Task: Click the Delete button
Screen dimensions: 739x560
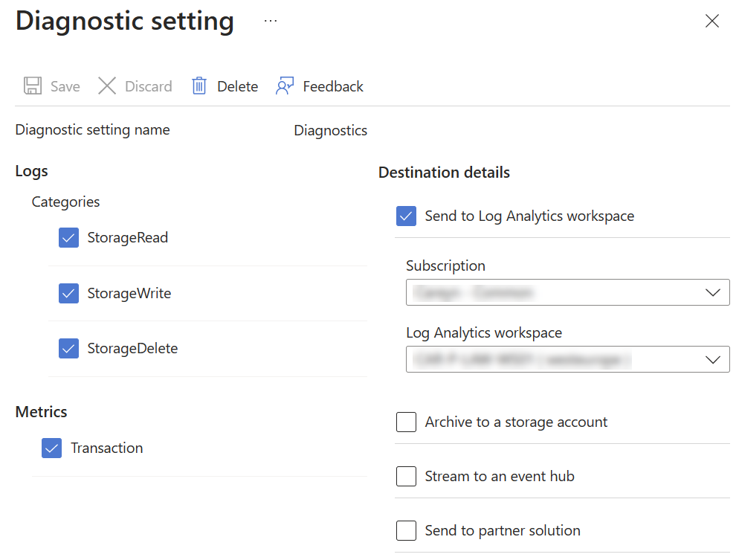Action: tap(223, 86)
